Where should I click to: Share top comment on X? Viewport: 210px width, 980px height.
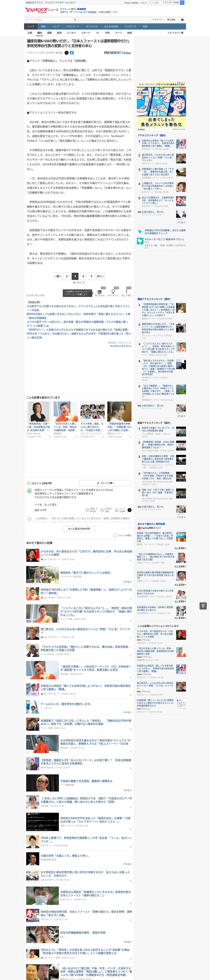click(130, 510)
